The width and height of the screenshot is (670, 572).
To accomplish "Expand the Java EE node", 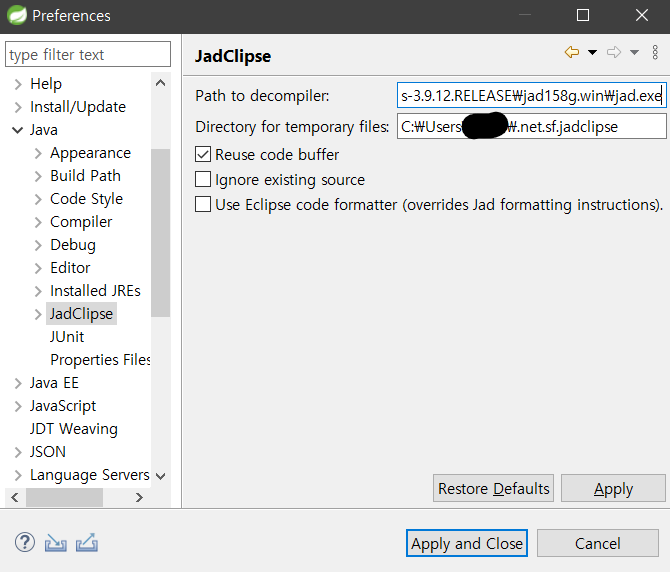I will click(18, 383).
